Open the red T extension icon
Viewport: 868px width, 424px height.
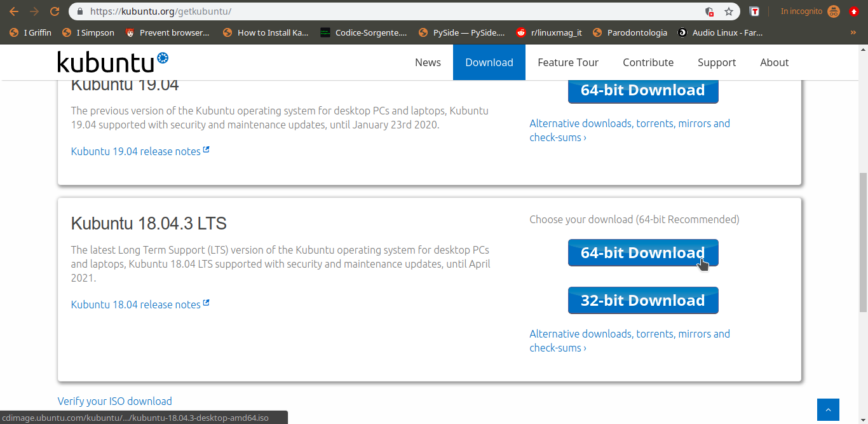[754, 11]
